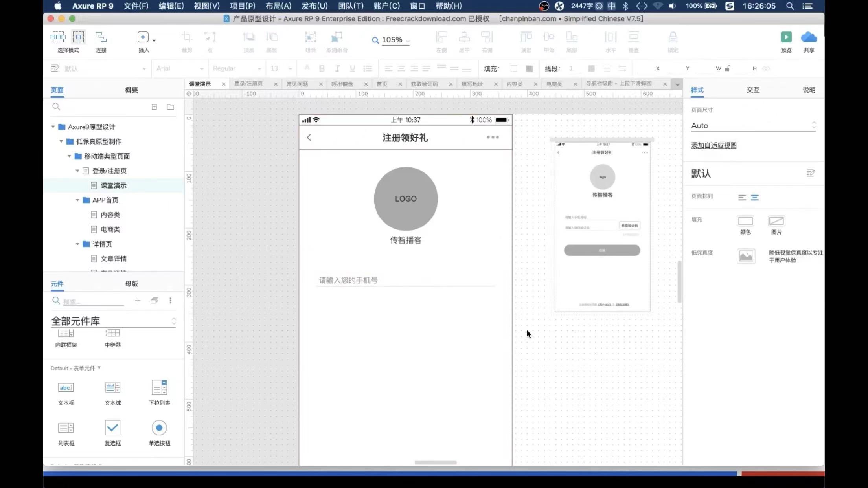Open the 文章详情 page in tree
Image resolution: width=868 pixels, height=488 pixels.
113,259
